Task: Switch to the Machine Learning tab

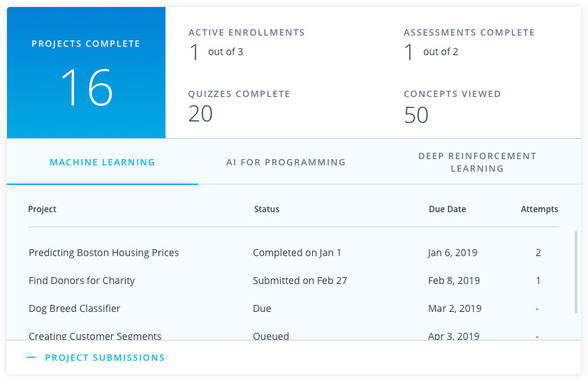Action: [x=103, y=162]
